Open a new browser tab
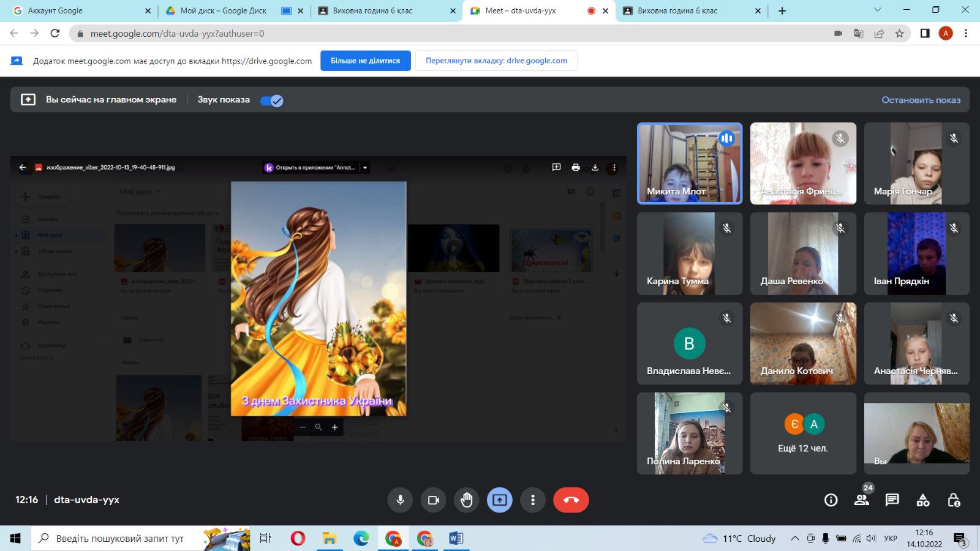Screen dimensions: 980x551 [782, 11]
